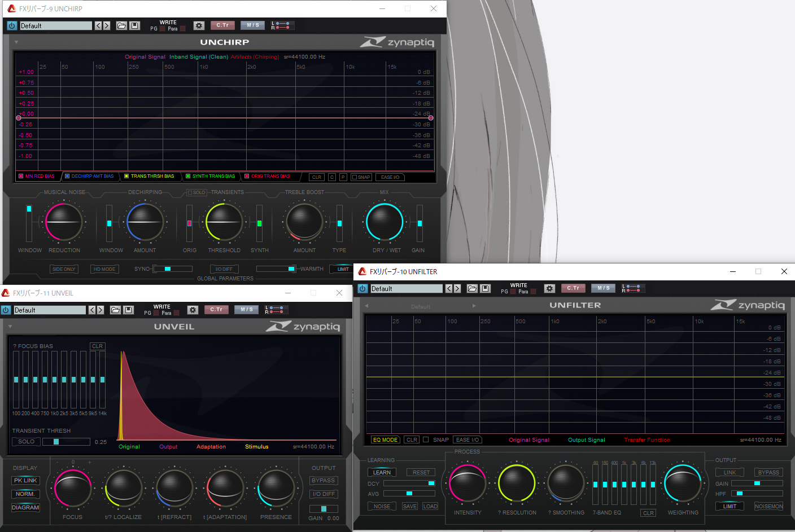This screenshot has width=795, height=532.
Task: Click PRESENCE knob in UNVEIL
Action: [x=276, y=488]
